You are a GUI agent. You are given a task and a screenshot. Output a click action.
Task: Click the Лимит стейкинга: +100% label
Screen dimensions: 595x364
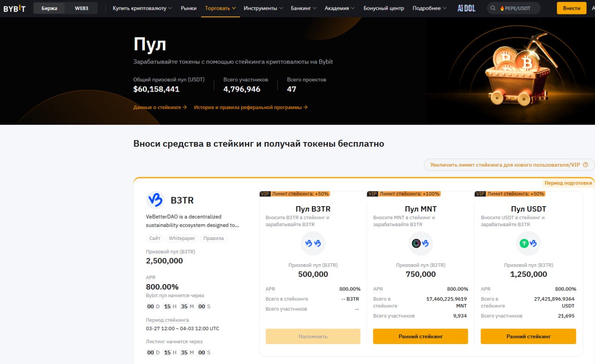pos(410,194)
